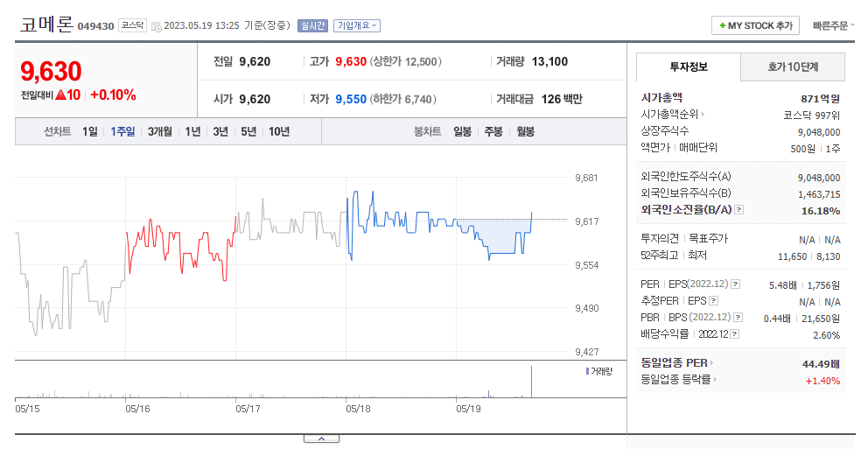The image size is (868, 449).
Task: Open the 시가총액순위 link
Action: tap(673, 115)
